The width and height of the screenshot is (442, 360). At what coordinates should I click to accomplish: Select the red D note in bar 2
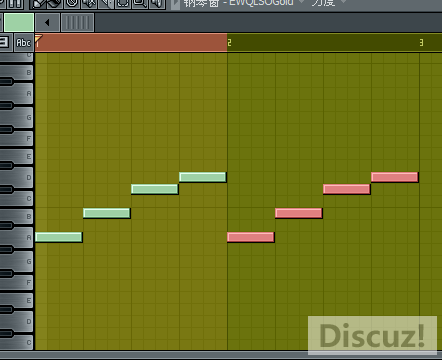tap(395, 177)
